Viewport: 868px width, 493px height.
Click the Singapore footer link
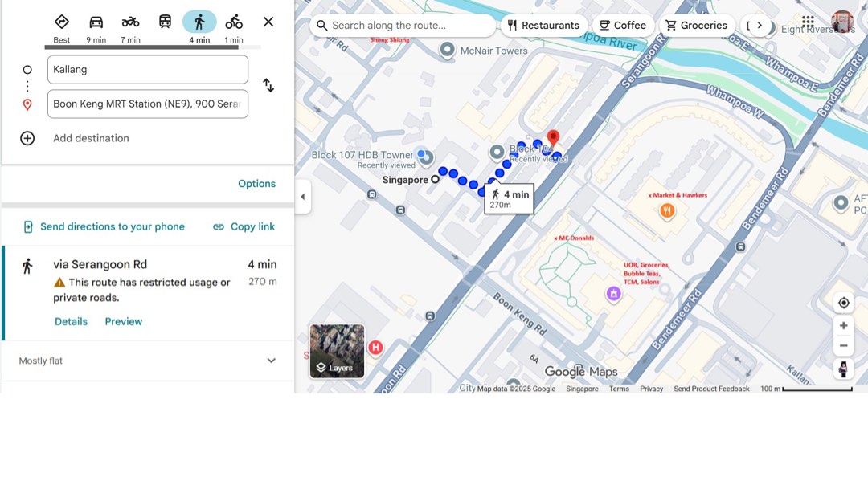coord(582,389)
